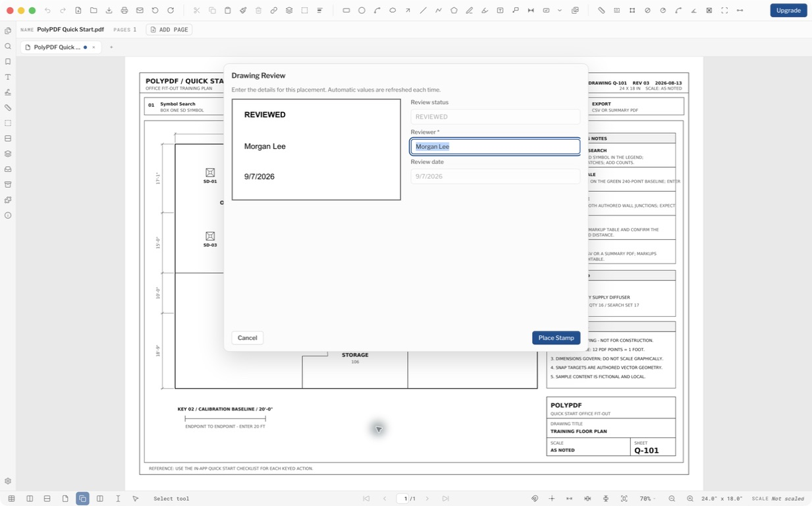Viewport: 812px width, 506px height.
Task: Paste from clipboard icon in toolbar
Action: [228, 11]
